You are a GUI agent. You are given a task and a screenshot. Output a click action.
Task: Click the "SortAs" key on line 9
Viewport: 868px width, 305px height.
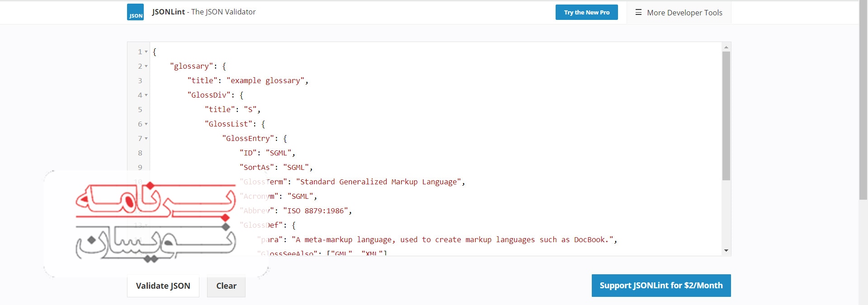pos(257,167)
